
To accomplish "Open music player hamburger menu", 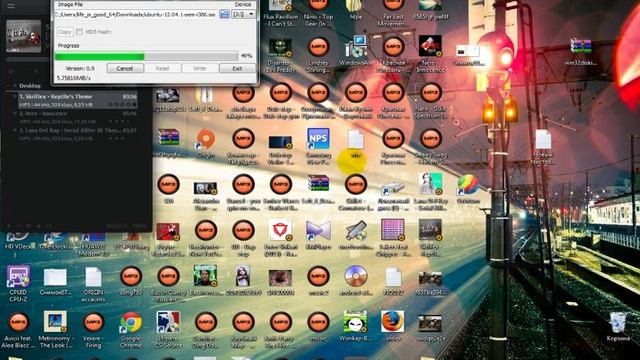I will tap(11, 6).
